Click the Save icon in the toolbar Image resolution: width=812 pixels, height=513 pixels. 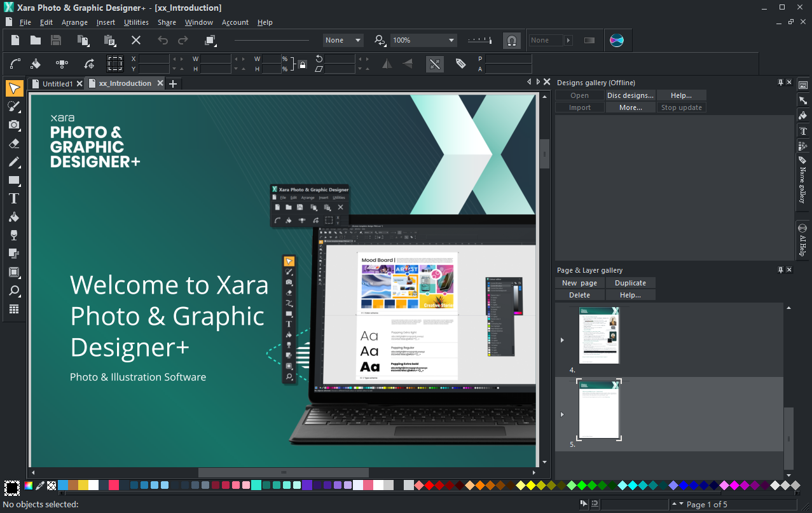point(56,40)
